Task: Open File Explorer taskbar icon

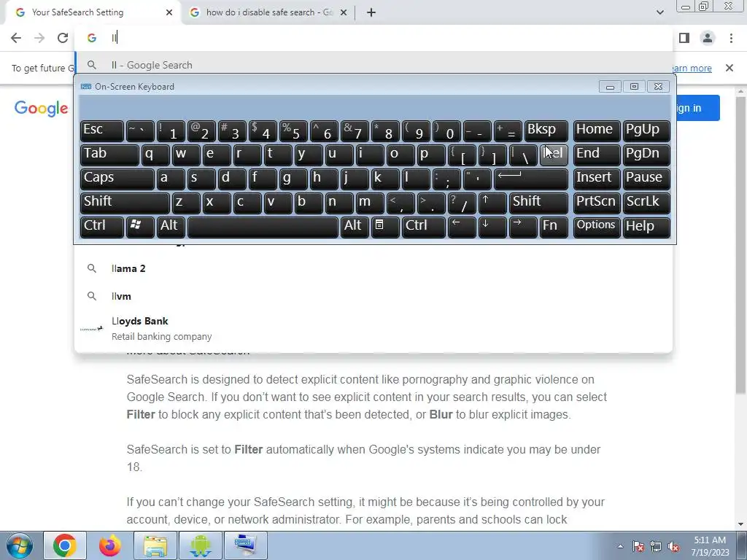Action: click(x=155, y=545)
